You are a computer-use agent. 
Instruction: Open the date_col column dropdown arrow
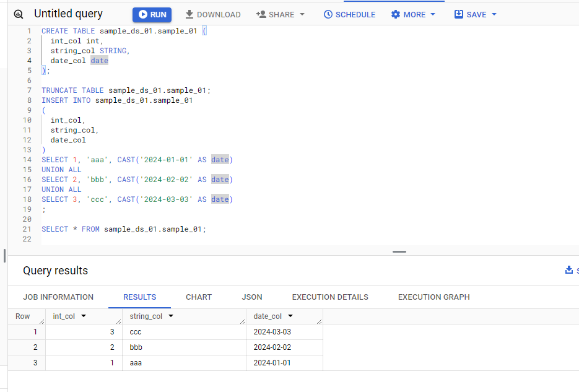coord(290,316)
